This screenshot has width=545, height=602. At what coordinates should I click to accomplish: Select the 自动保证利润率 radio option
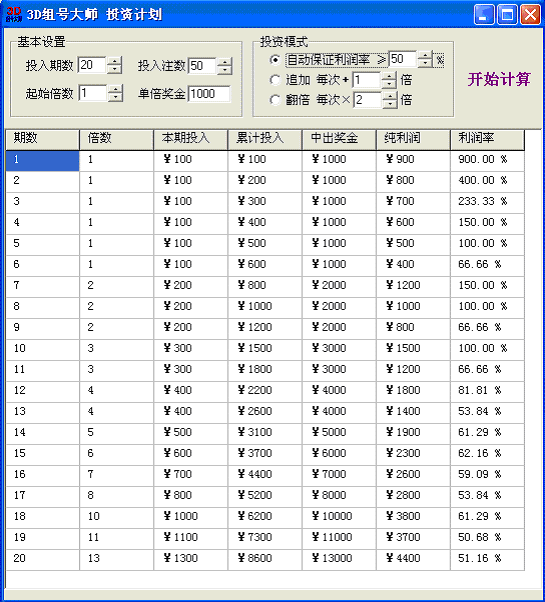pos(275,60)
